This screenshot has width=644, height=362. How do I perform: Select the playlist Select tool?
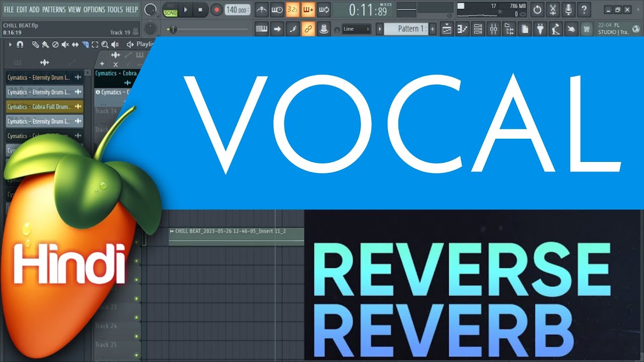[95, 44]
